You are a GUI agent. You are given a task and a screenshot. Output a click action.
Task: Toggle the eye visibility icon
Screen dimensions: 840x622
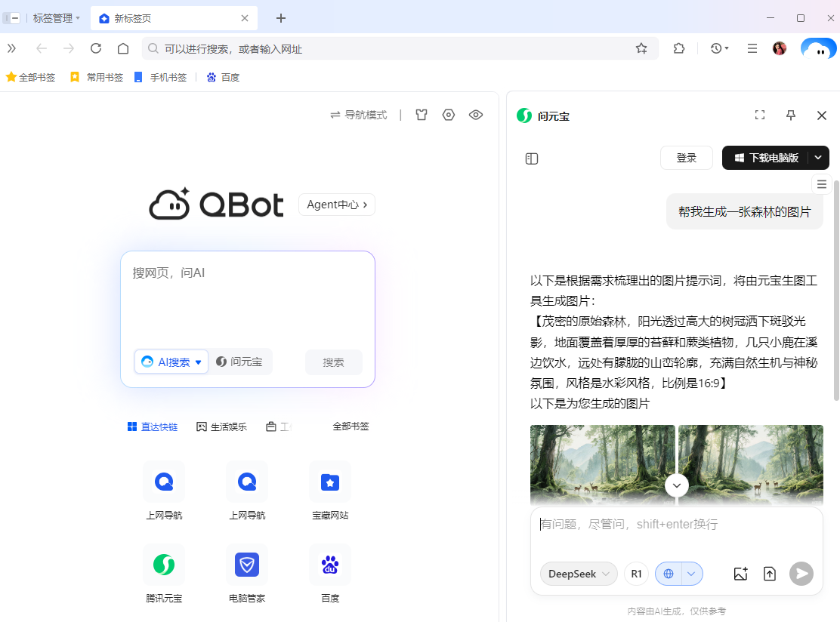476,115
